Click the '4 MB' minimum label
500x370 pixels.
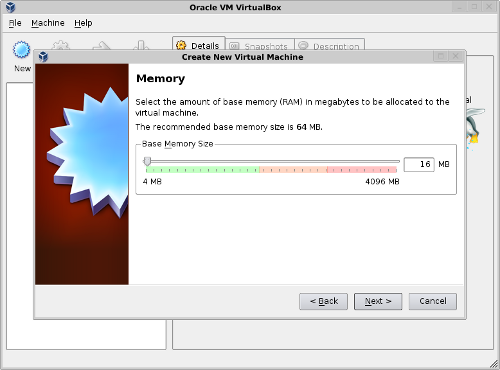(152, 182)
